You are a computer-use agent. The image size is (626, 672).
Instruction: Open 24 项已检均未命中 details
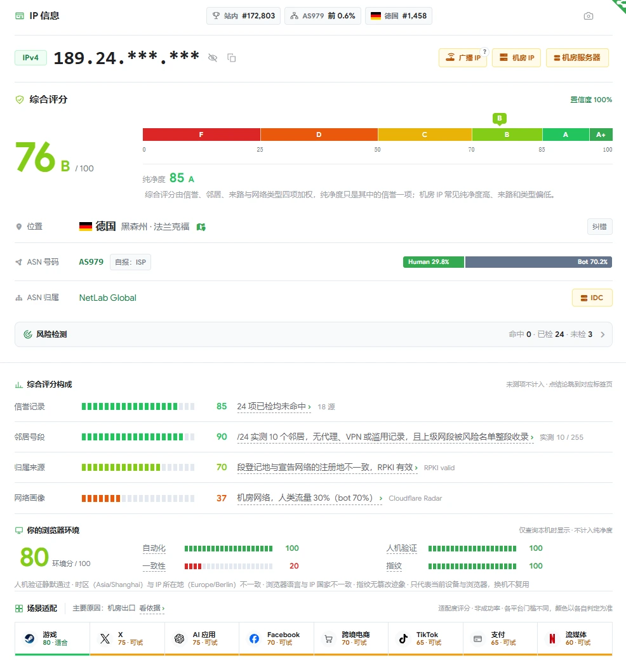274,407
